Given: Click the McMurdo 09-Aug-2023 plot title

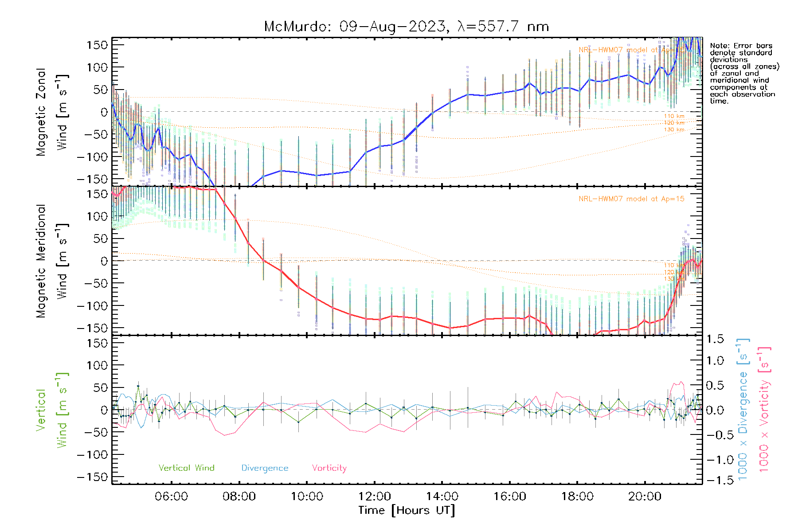Looking at the screenshot, I should pos(406,27).
